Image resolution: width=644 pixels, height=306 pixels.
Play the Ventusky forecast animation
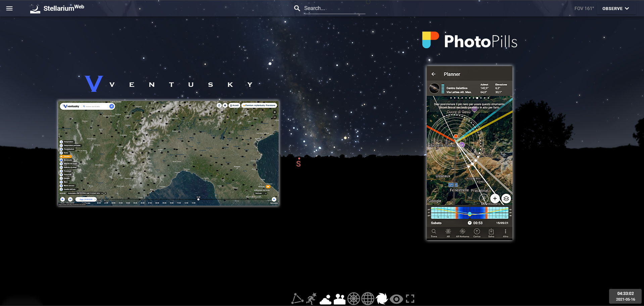tap(62, 199)
